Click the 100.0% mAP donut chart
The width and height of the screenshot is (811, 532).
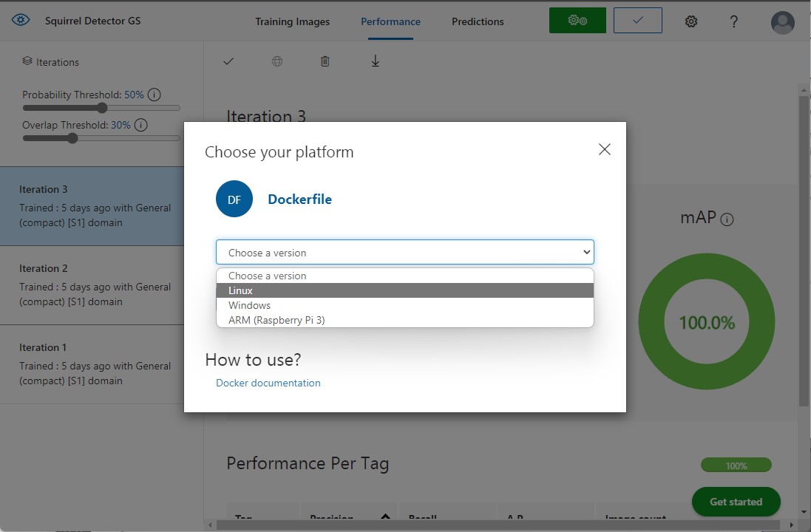click(x=707, y=321)
